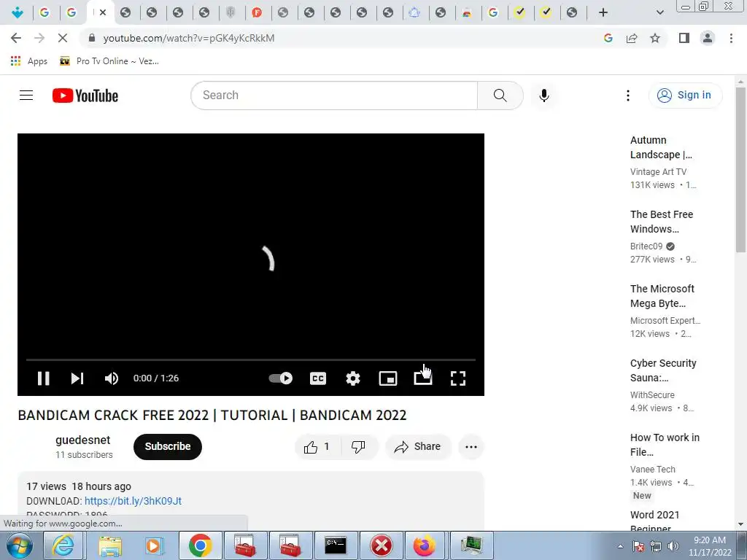Open the Chrome profile avatar
Image resolution: width=747 pixels, height=560 pixels.
coord(708,38)
